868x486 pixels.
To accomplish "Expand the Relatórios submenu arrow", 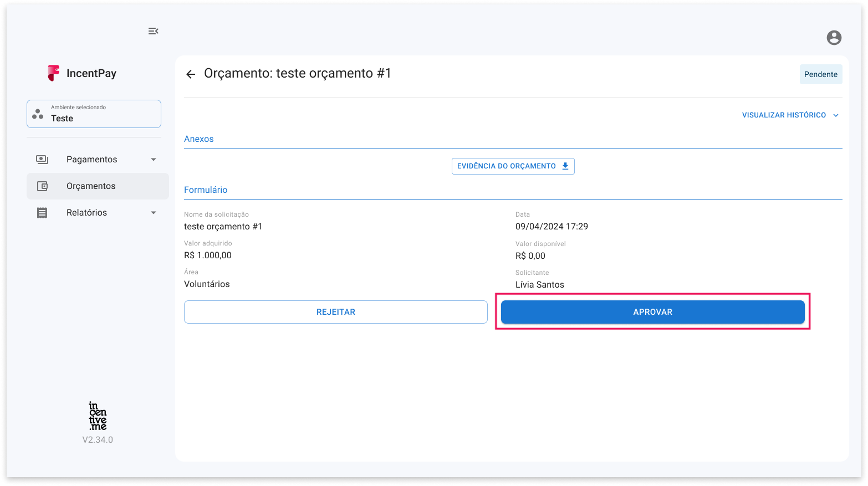I will coord(154,213).
